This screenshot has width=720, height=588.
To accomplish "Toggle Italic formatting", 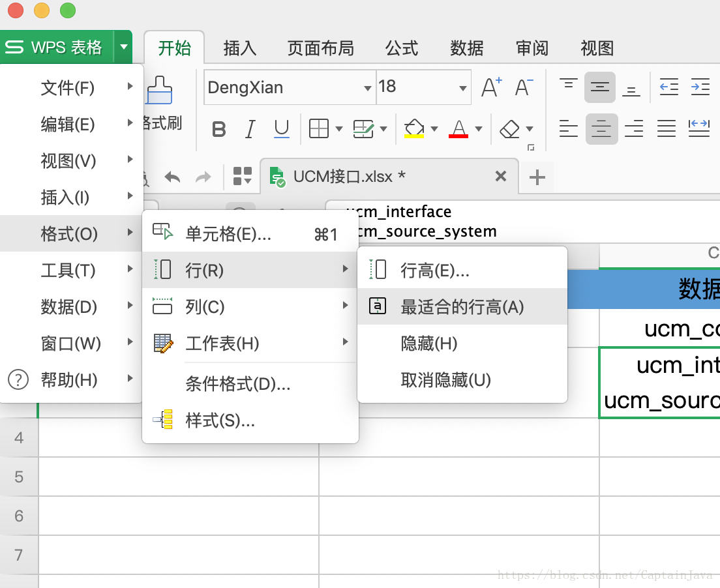I will (x=250, y=129).
